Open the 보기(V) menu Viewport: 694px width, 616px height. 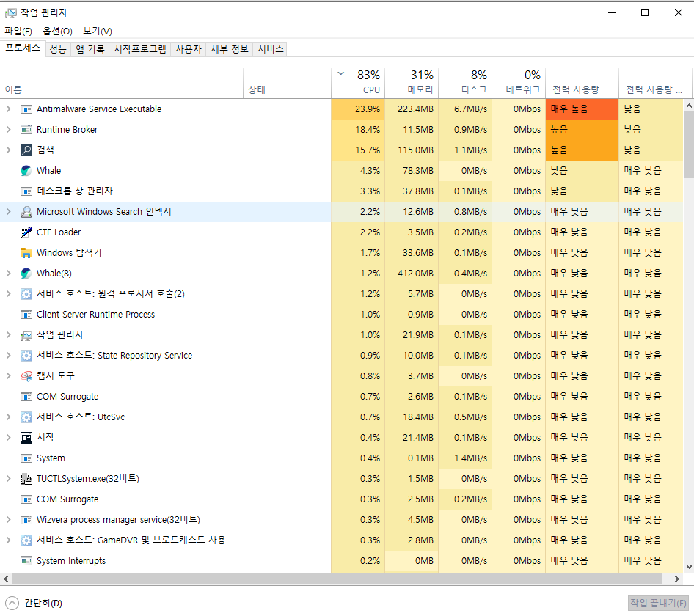pos(98,32)
